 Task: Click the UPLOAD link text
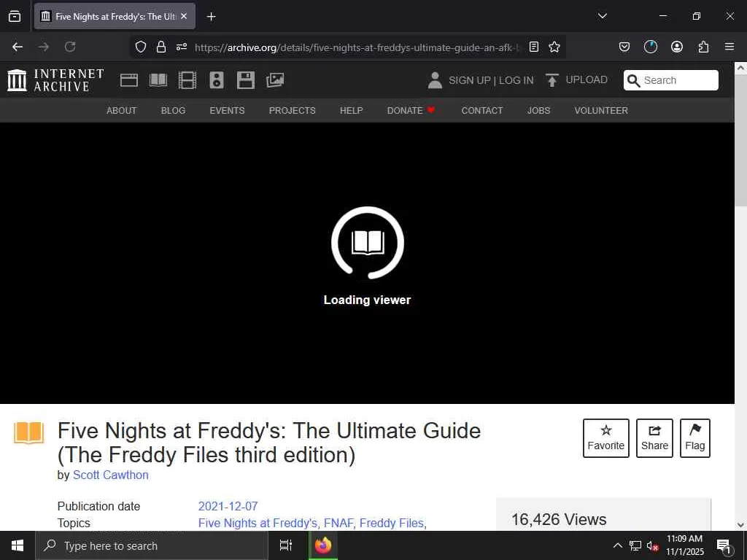[587, 80]
